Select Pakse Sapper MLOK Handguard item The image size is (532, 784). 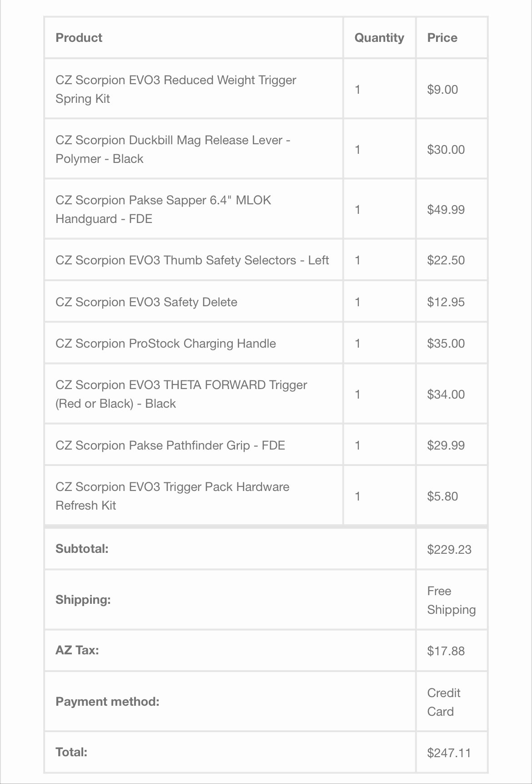163,209
